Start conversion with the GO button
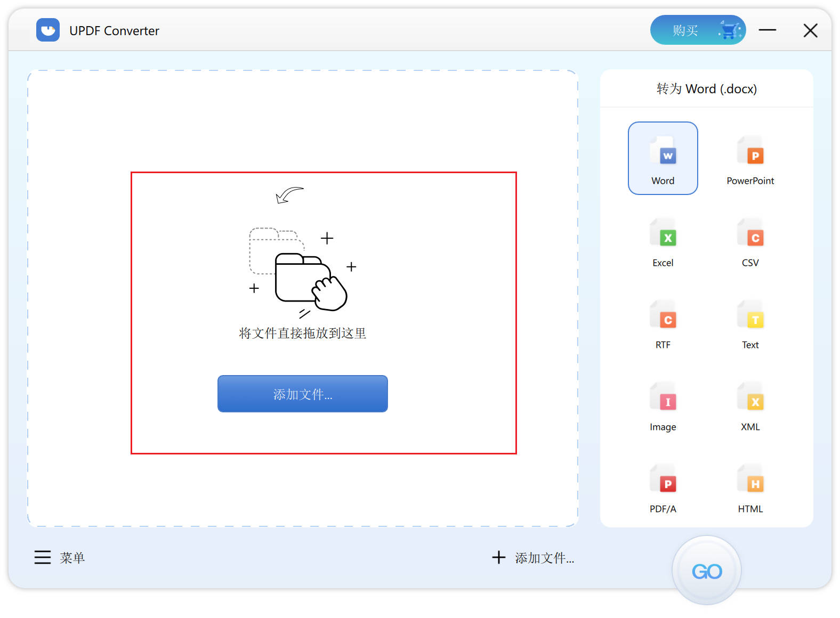The image size is (840, 618). 707,571
